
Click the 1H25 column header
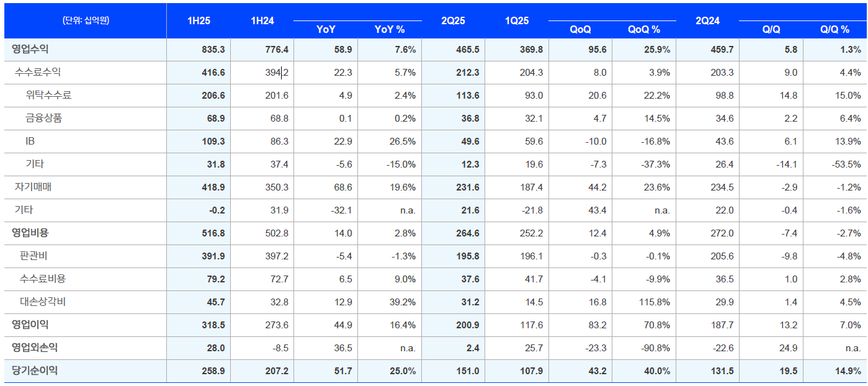pos(199,20)
